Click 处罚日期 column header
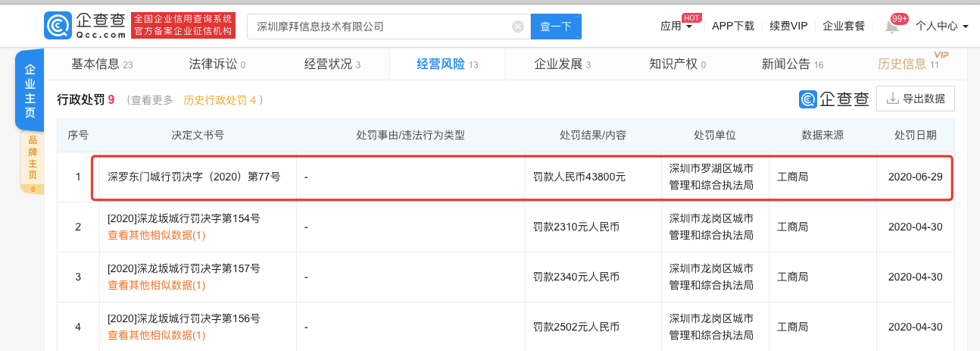The height and width of the screenshot is (351, 980). pos(915,135)
